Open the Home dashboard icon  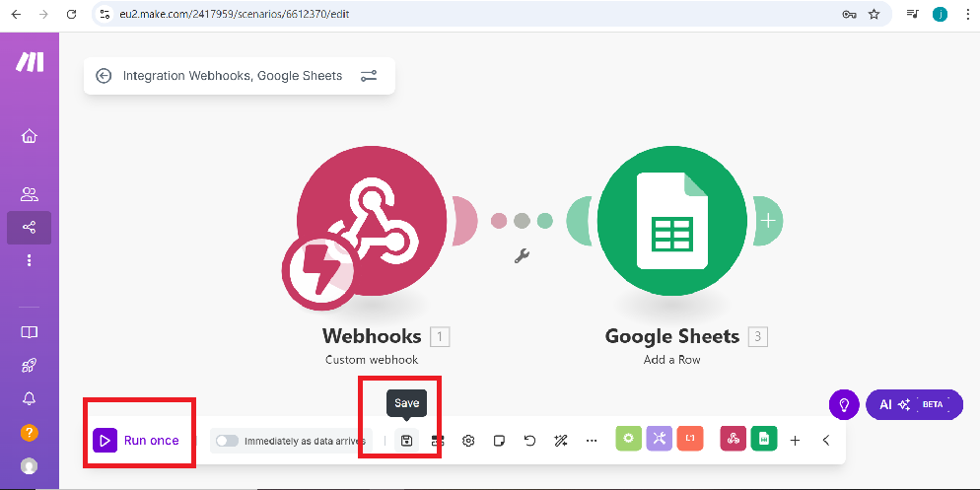[30, 136]
